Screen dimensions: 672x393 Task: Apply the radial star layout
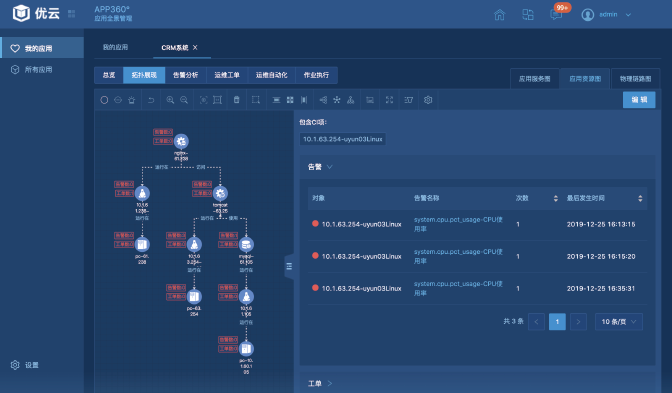click(x=337, y=100)
